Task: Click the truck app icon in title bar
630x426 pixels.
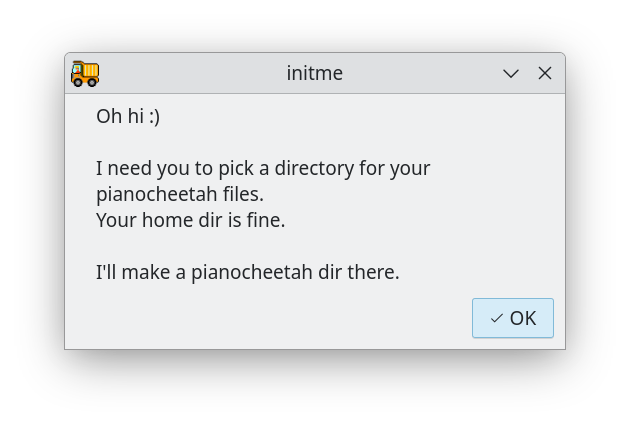Action: point(85,73)
